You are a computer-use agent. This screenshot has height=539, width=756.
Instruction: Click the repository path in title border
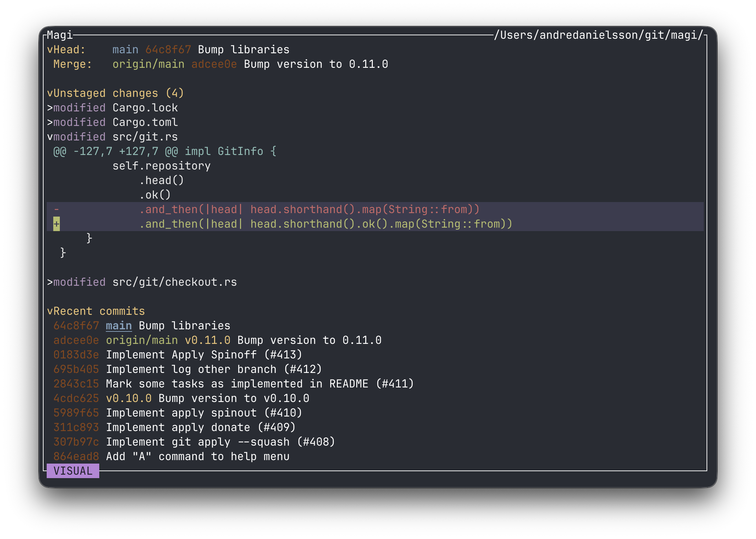599,35
